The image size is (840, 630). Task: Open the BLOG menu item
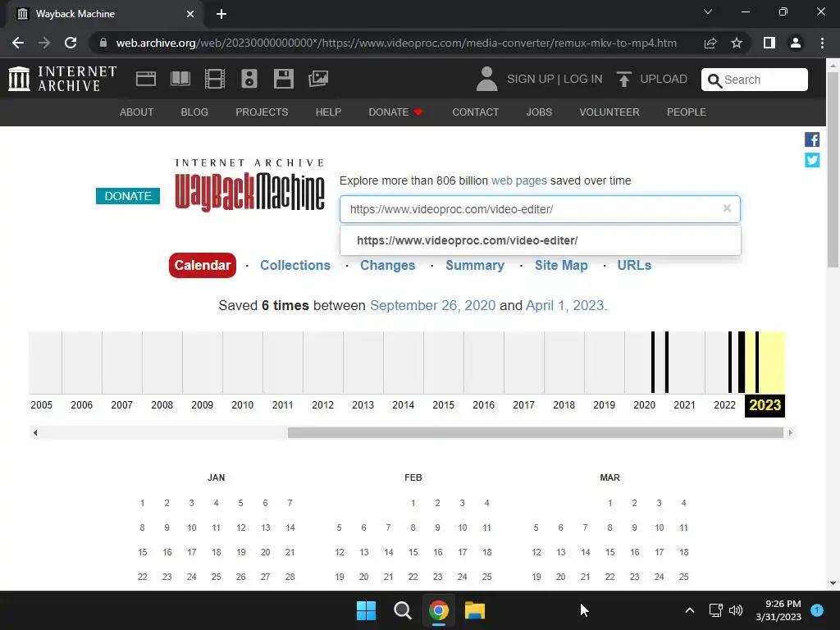194,112
